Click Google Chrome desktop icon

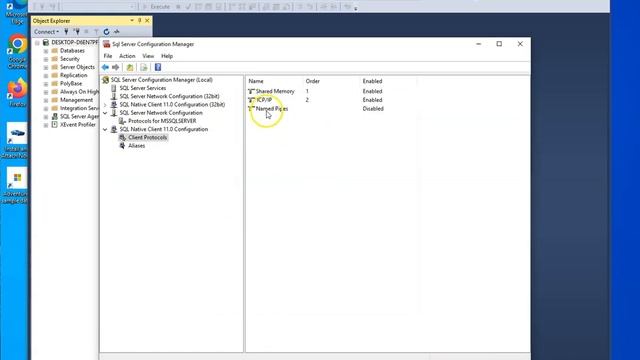click(x=17, y=52)
